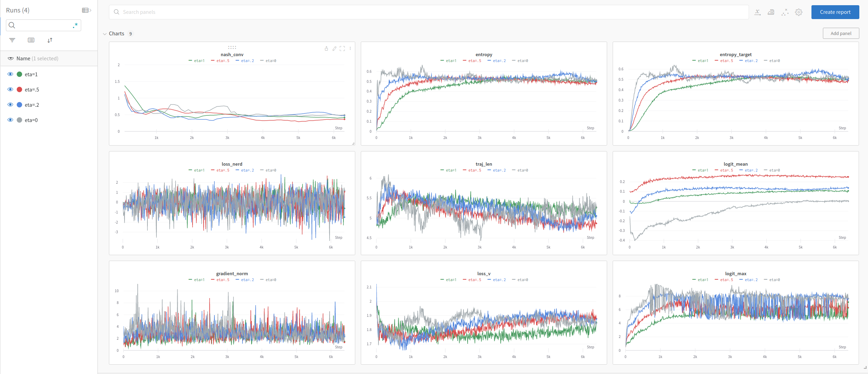Click the gradient_norm chart title
The height and width of the screenshot is (374, 868).
[x=232, y=274]
